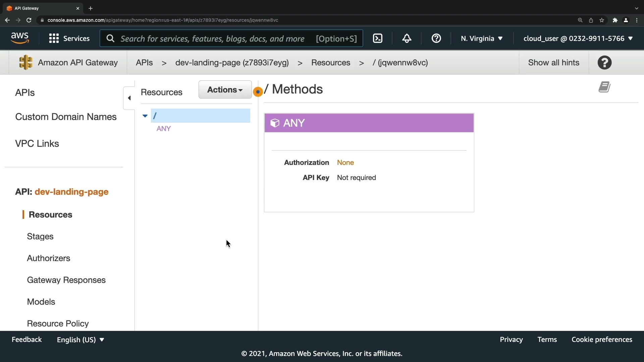Viewport: 644px width, 362px height.
Task: Open Authorizers section
Action: point(49,258)
